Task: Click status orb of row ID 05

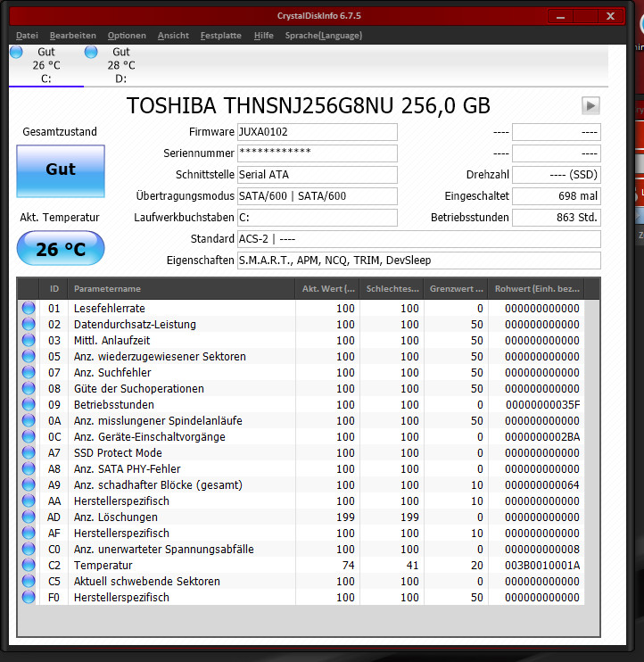Action: pyautogui.click(x=29, y=356)
